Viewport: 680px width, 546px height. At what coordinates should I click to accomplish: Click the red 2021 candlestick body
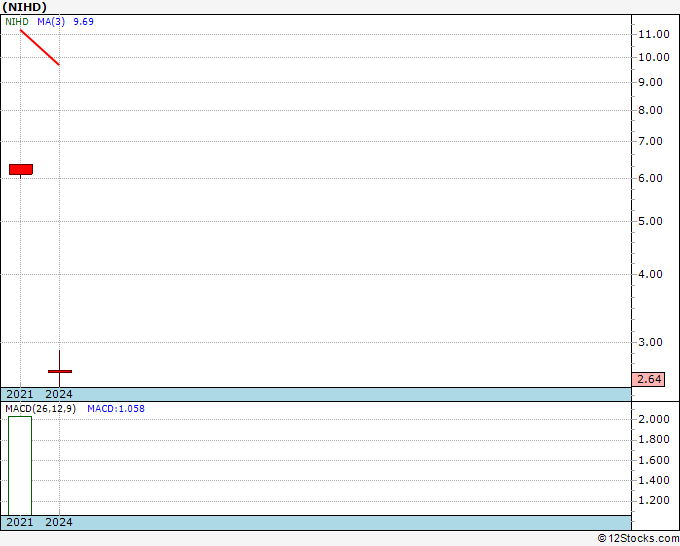point(21,170)
